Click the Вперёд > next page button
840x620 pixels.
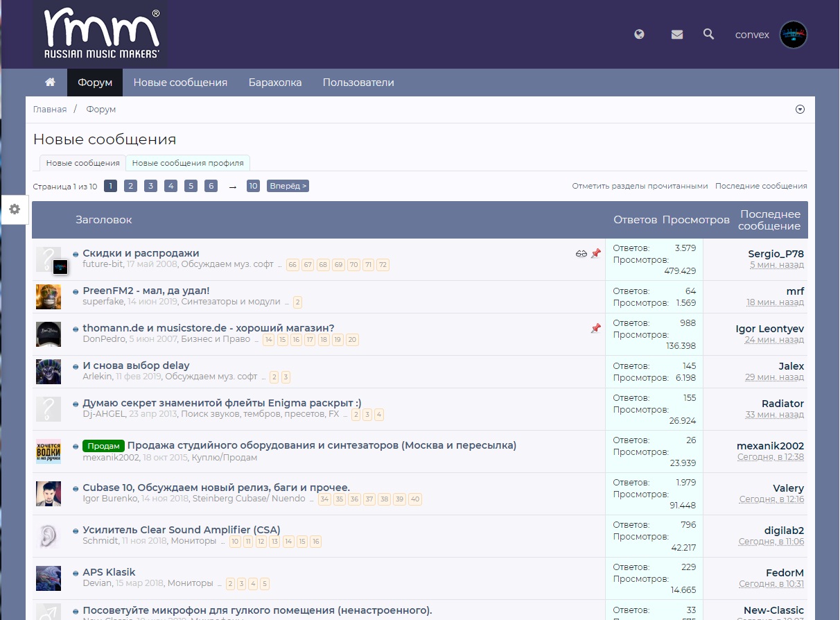(x=288, y=186)
